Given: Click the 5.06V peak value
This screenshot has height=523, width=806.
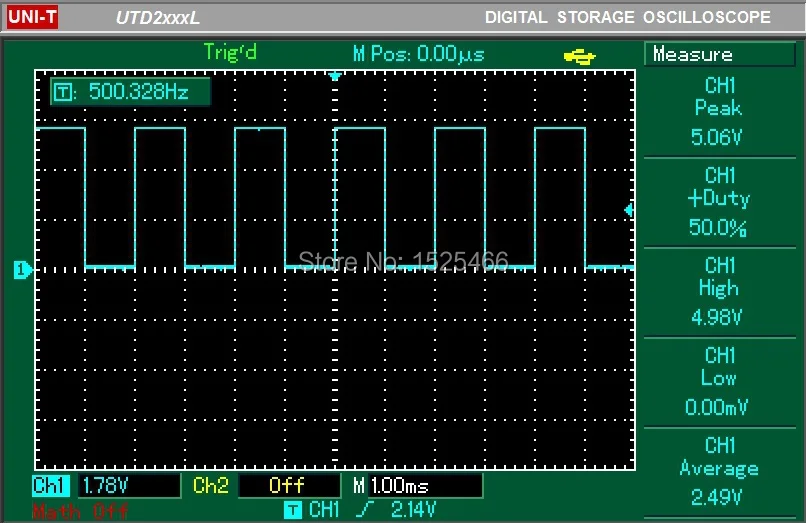Looking at the screenshot, I should pos(717,137).
